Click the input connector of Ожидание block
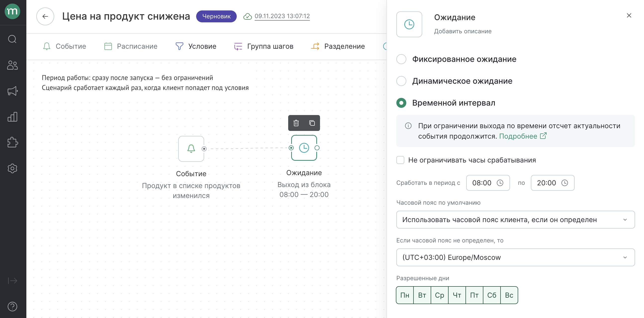 point(291,148)
